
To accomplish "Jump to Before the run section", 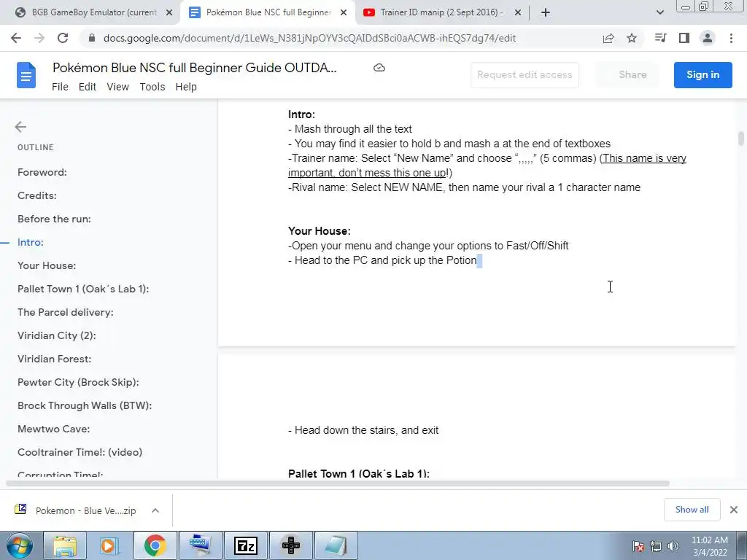I will click(x=54, y=219).
